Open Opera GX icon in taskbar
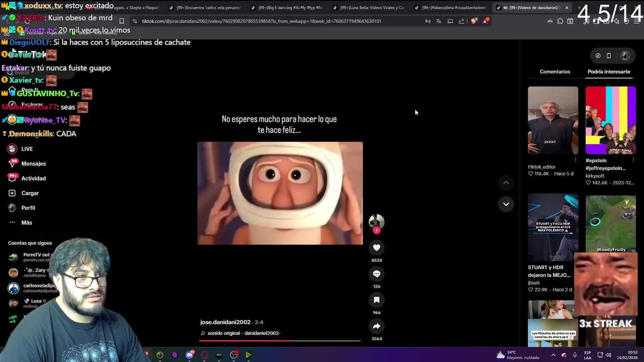644x362 pixels. 204,355
